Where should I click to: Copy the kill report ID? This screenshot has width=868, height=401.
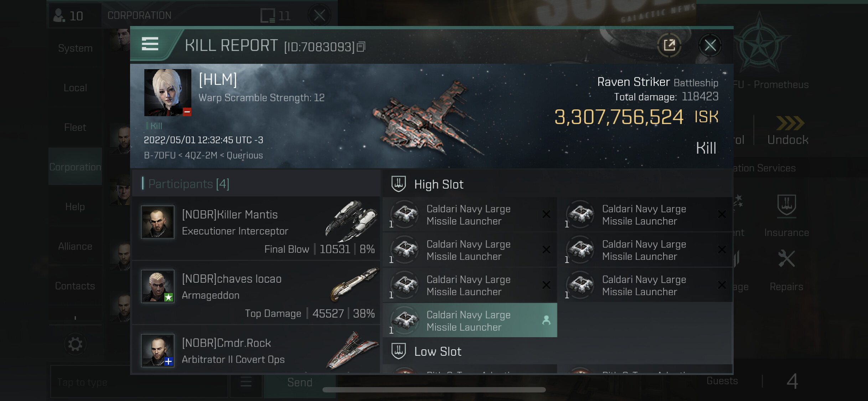361,47
